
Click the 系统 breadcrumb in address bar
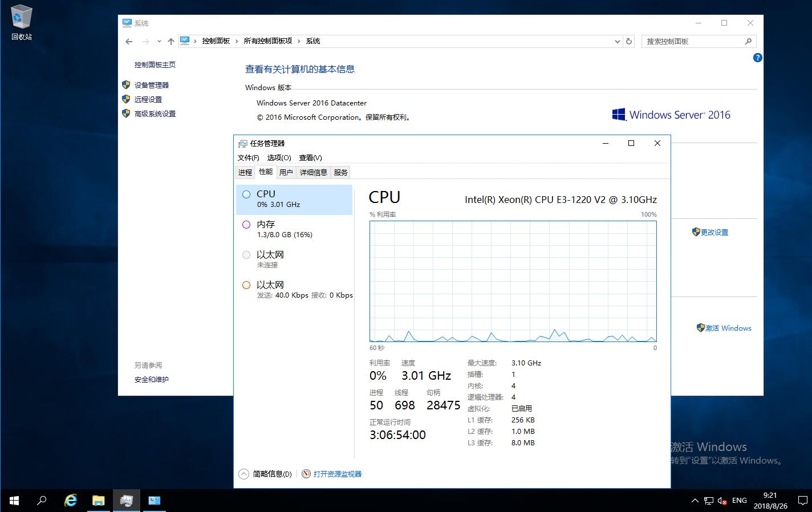point(313,41)
